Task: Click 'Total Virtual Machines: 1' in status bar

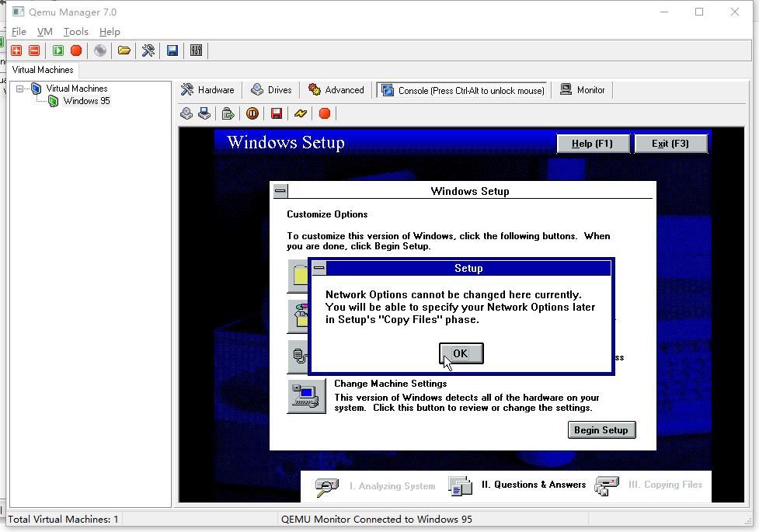Action: click(x=63, y=520)
